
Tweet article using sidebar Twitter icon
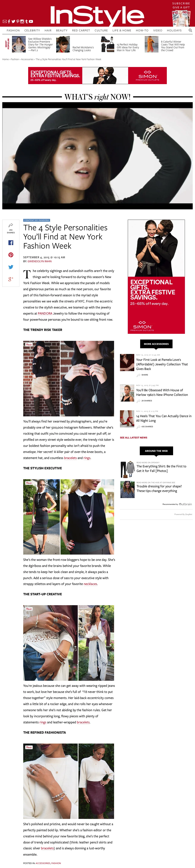[11, 267]
